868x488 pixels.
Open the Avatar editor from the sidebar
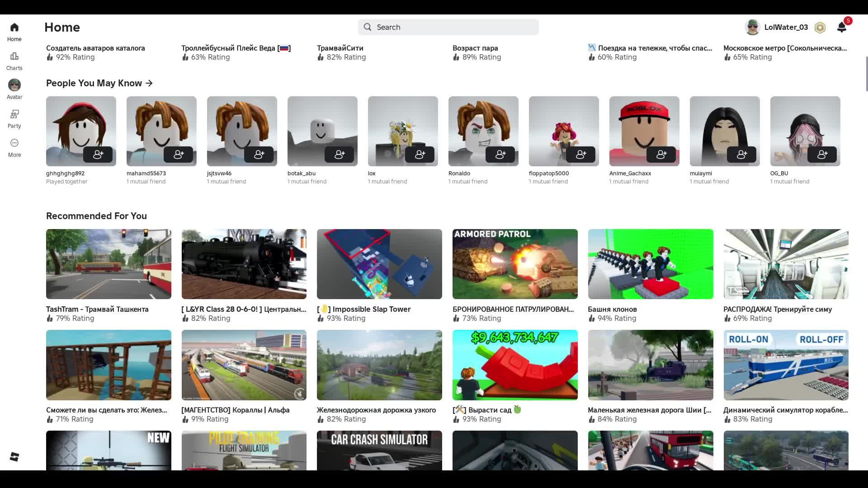pyautogui.click(x=14, y=89)
